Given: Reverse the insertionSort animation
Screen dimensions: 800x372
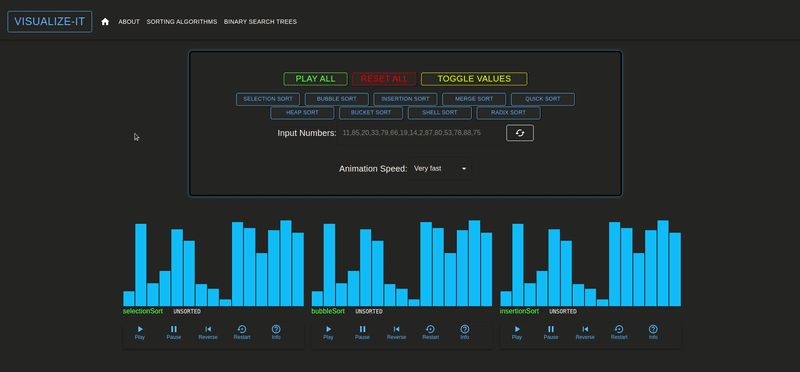Looking at the screenshot, I should tap(585, 332).
